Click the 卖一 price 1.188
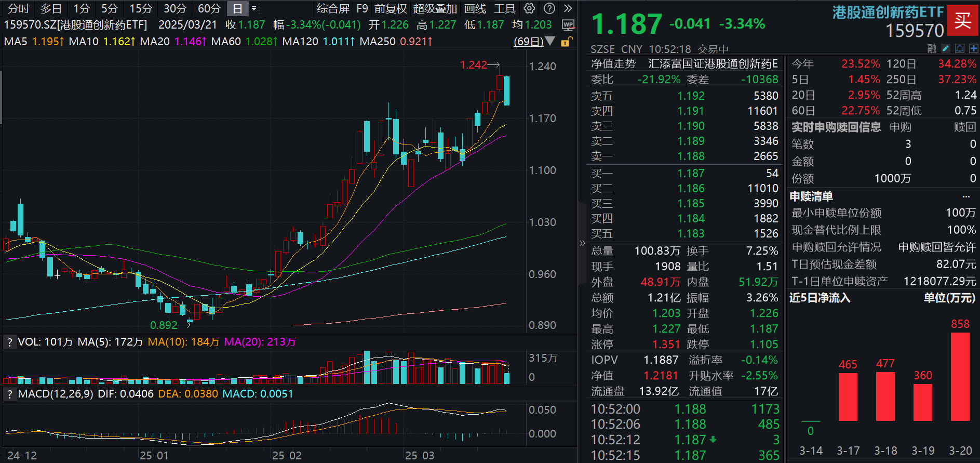Viewport: 980px width, 463px height. click(x=691, y=156)
